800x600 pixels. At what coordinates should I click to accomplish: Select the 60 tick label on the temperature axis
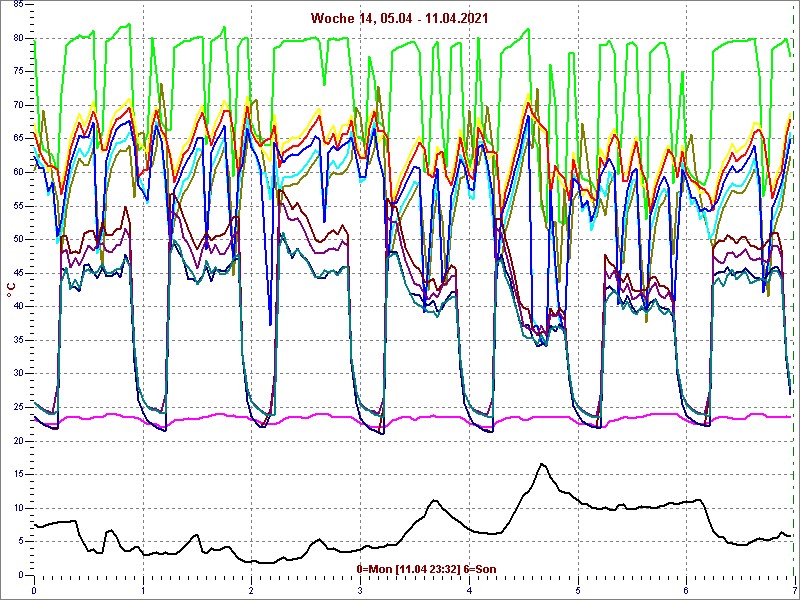point(18,172)
